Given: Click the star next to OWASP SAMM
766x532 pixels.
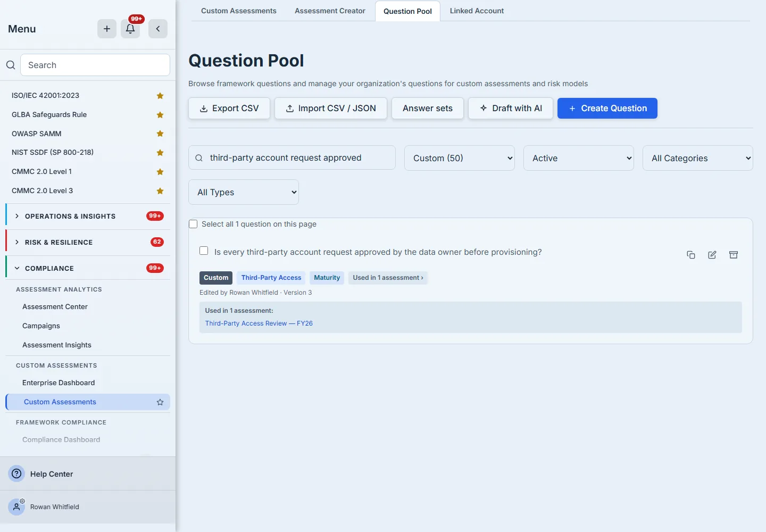Looking at the screenshot, I should (160, 134).
